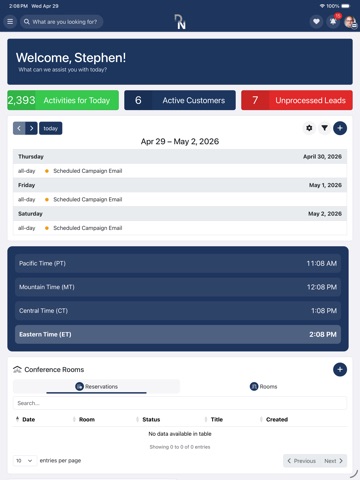Sort table by Title column
This screenshot has height=480, width=360.
coord(217,420)
